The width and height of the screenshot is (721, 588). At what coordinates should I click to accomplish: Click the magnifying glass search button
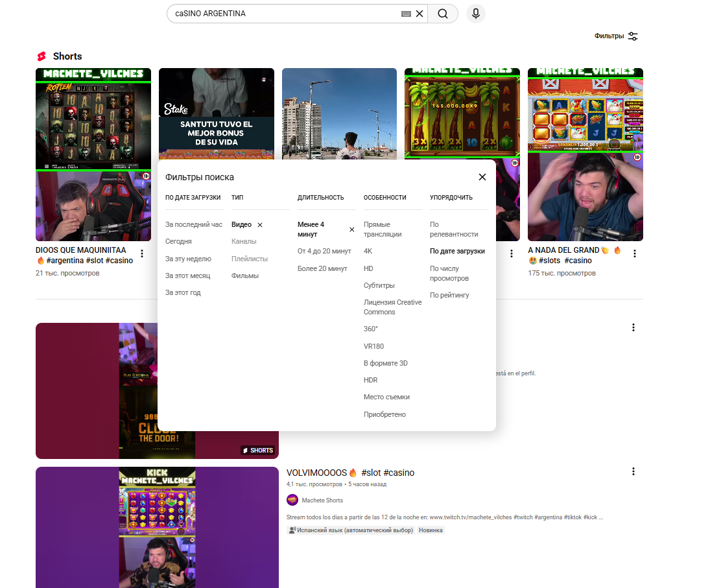pos(443,14)
